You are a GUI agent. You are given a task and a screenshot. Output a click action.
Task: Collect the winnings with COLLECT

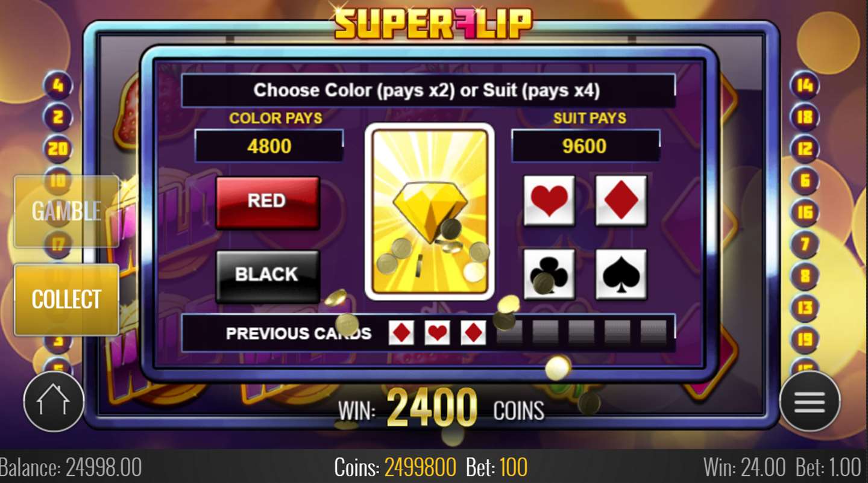coord(66,299)
